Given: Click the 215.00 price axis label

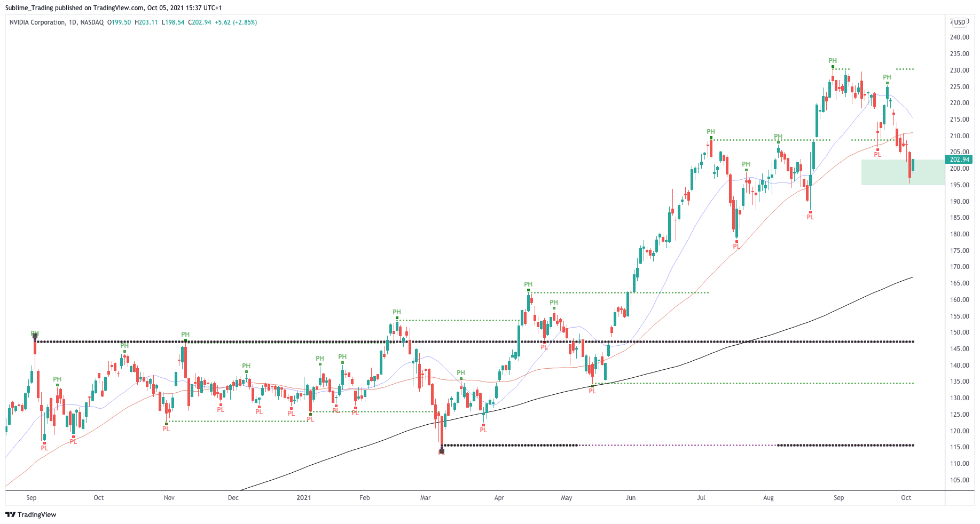Looking at the screenshot, I should point(959,120).
